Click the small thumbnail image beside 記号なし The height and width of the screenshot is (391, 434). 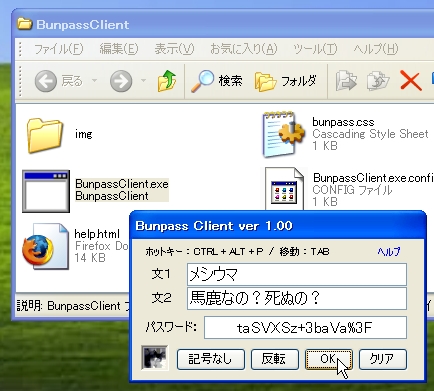[155, 358]
